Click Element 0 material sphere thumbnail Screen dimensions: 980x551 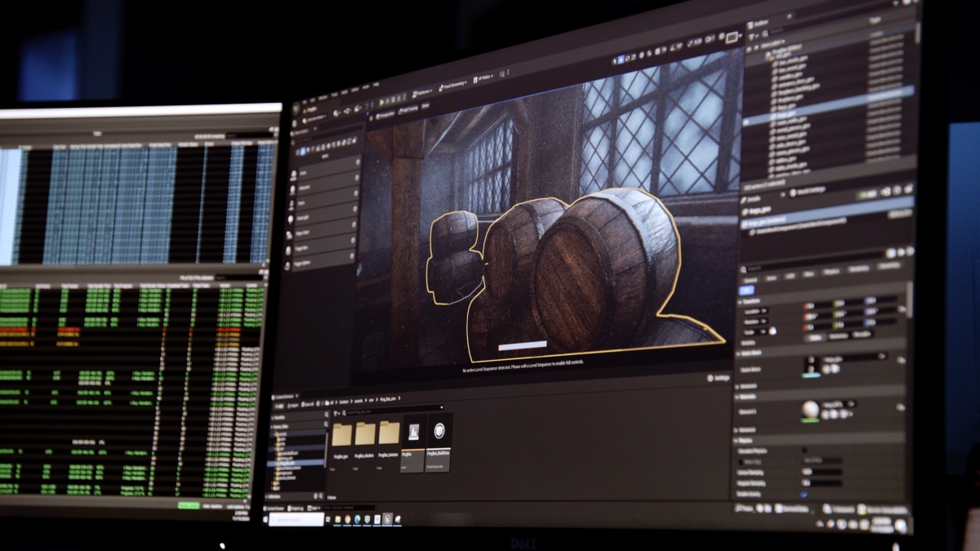[x=810, y=410]
